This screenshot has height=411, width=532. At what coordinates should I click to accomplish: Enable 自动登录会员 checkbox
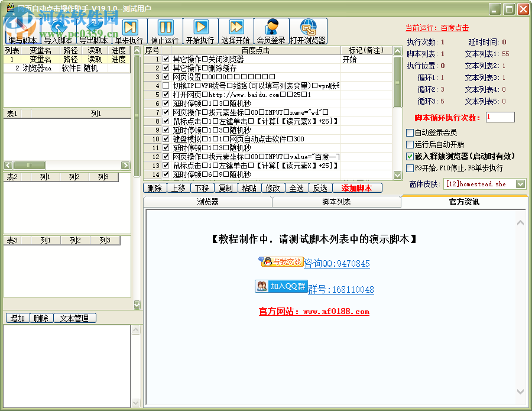coord(410,132)
